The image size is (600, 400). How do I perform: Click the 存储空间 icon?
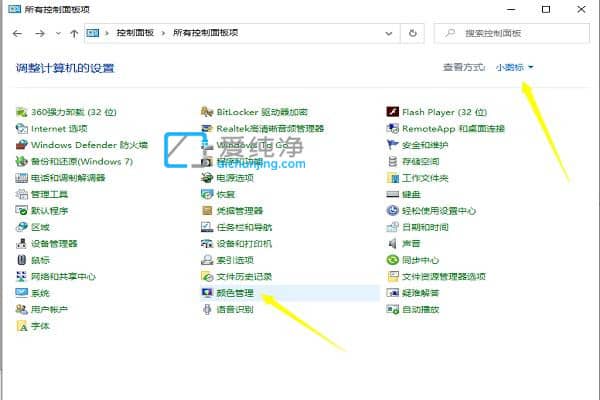coord(393,162)
